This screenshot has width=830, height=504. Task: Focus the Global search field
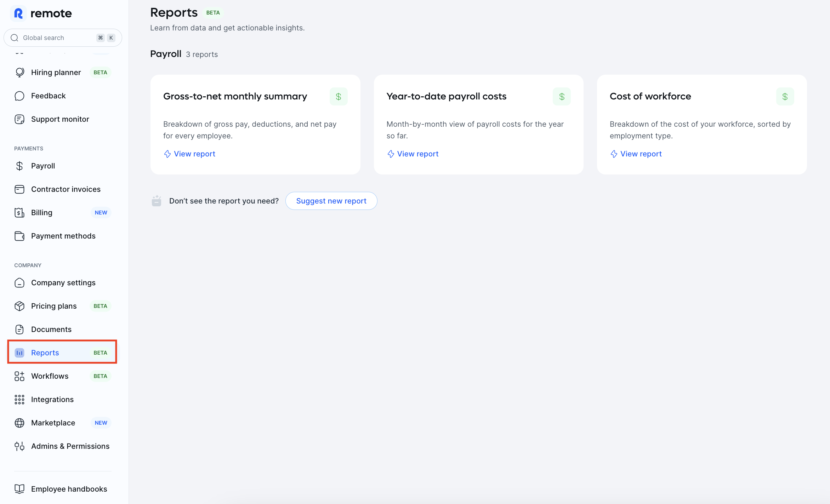(57, 38)
